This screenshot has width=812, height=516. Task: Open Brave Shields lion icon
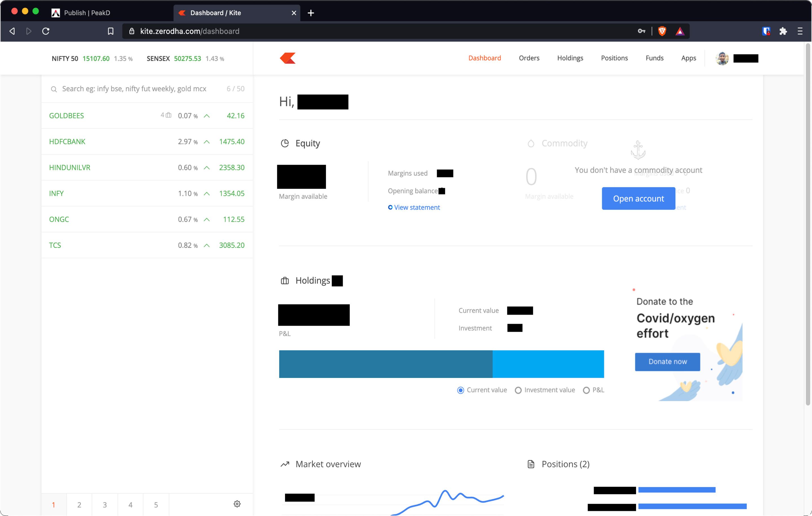pos(662,31)
